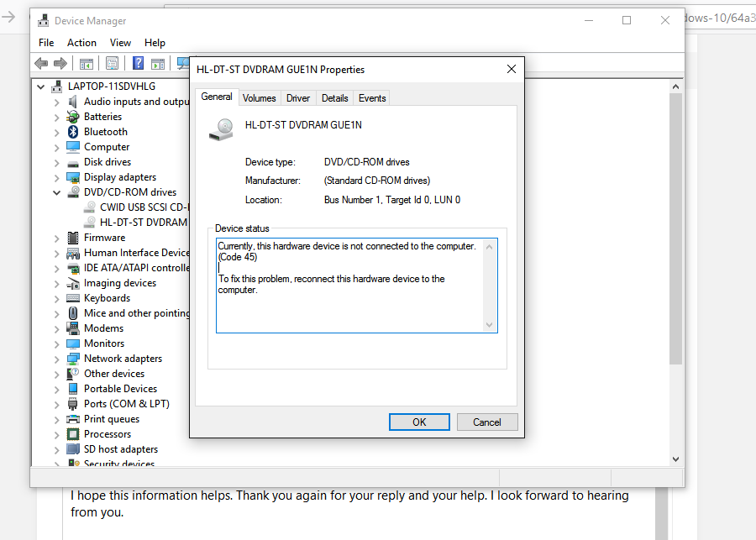Open the Properties toolbar icon
Image resolution: width=756 pixels, height=540 pixels.
click(113, 63)
